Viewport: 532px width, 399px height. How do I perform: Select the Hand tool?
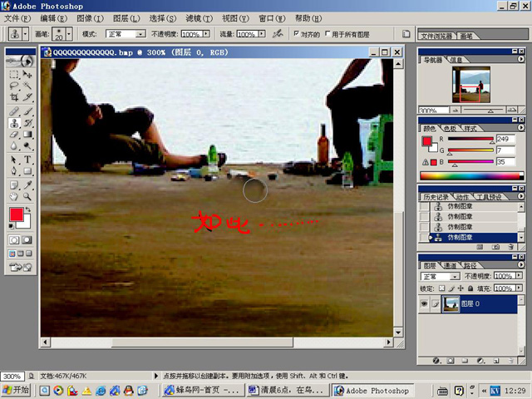[x=14, y=196]
